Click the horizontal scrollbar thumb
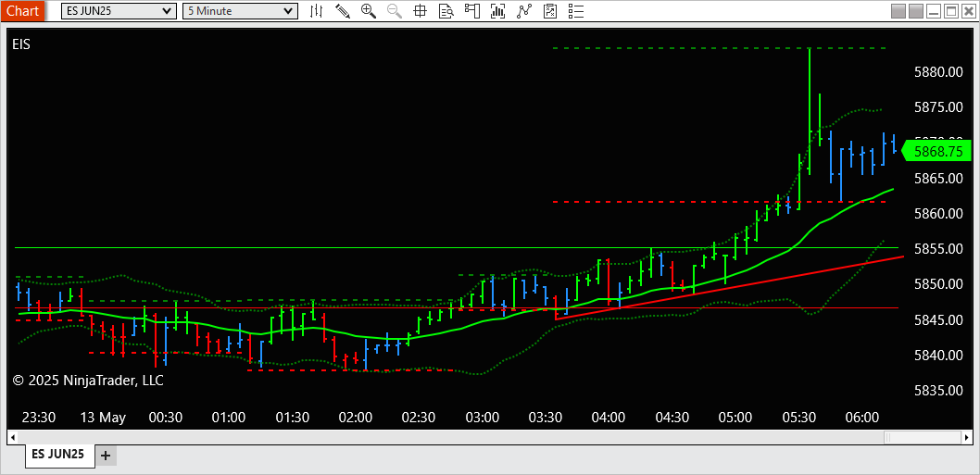 click(x=923, y=436)
